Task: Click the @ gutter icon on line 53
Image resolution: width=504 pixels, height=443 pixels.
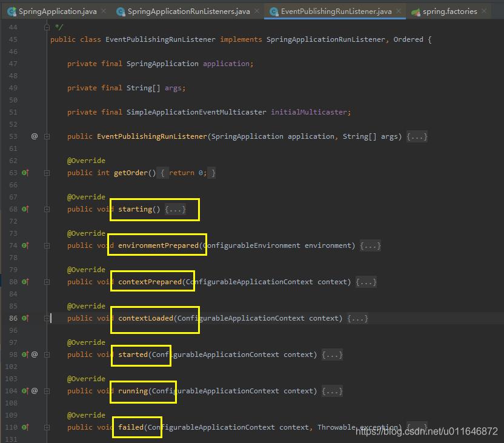Action: point(35,136)
